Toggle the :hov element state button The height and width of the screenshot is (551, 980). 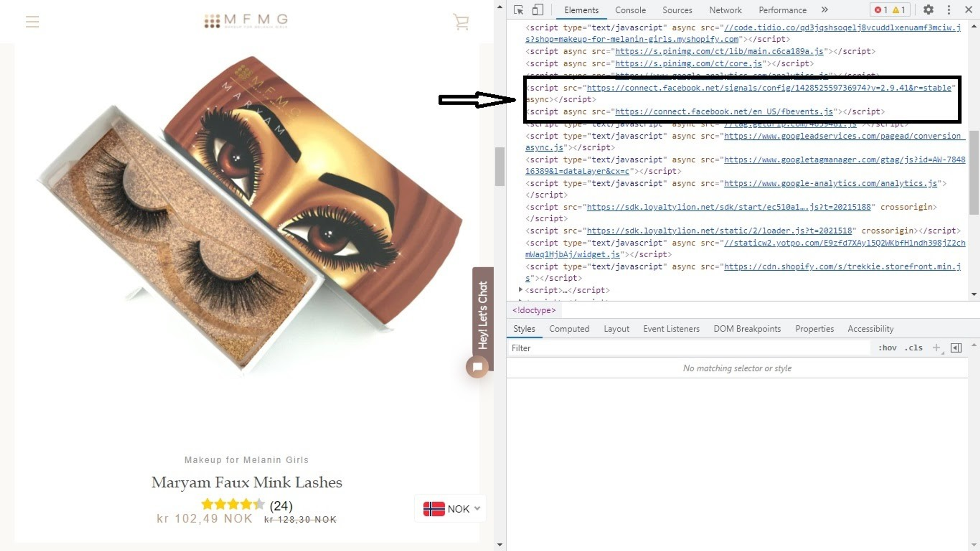coord(887,348)
